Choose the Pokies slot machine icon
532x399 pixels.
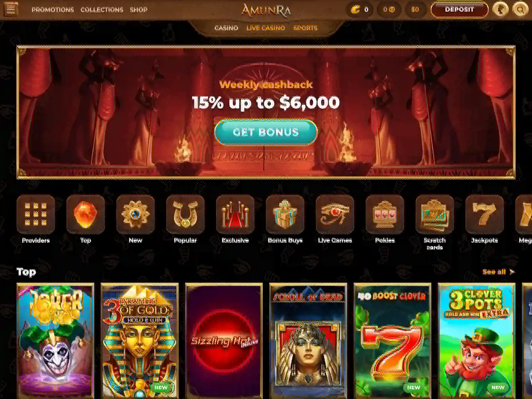tap(385, 214)
